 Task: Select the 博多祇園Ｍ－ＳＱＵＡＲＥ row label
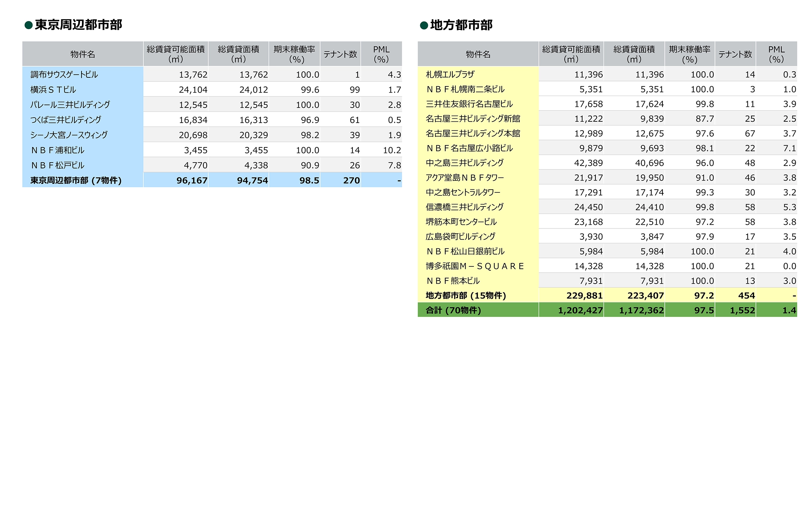tap(475, 266)
